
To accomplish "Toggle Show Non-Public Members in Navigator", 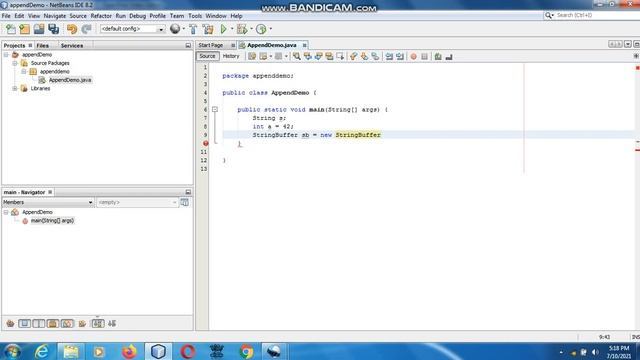I will click(53, 324).
